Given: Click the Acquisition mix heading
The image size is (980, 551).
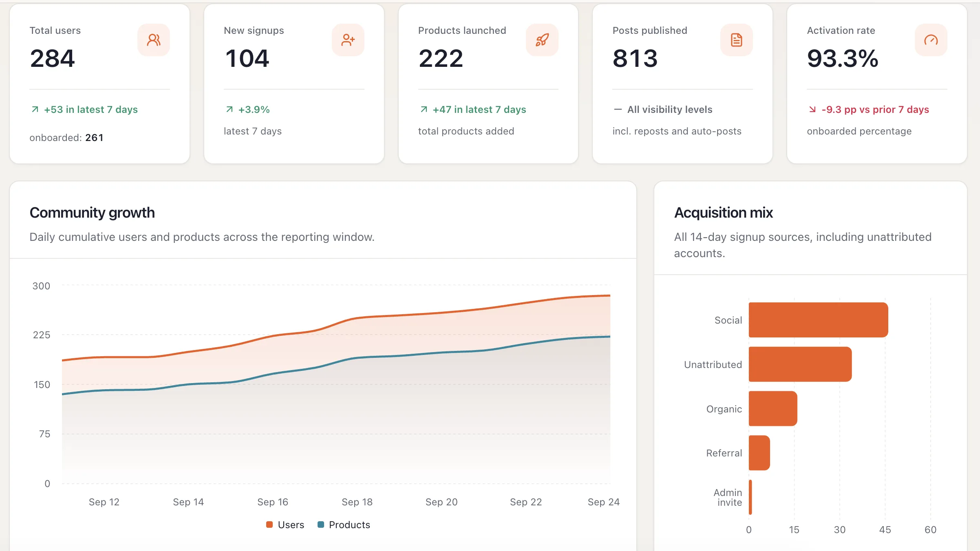Looking at the screenshot, I should tap(724, 213).
